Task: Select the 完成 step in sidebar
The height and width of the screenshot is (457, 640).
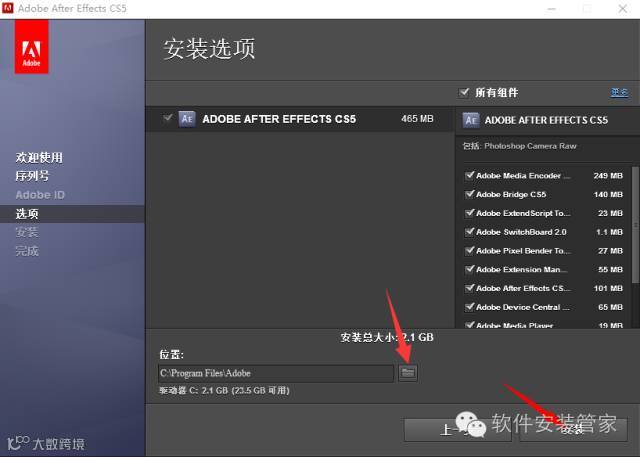Action: pos(27,251)
